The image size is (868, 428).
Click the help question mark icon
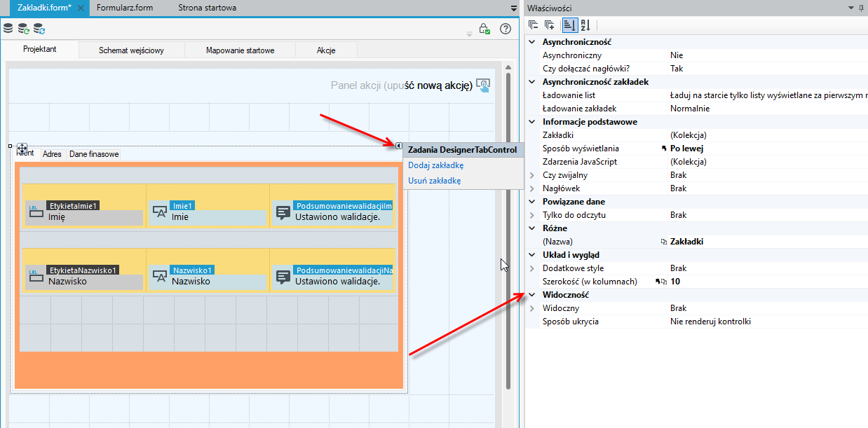click(x=505, y=29)
